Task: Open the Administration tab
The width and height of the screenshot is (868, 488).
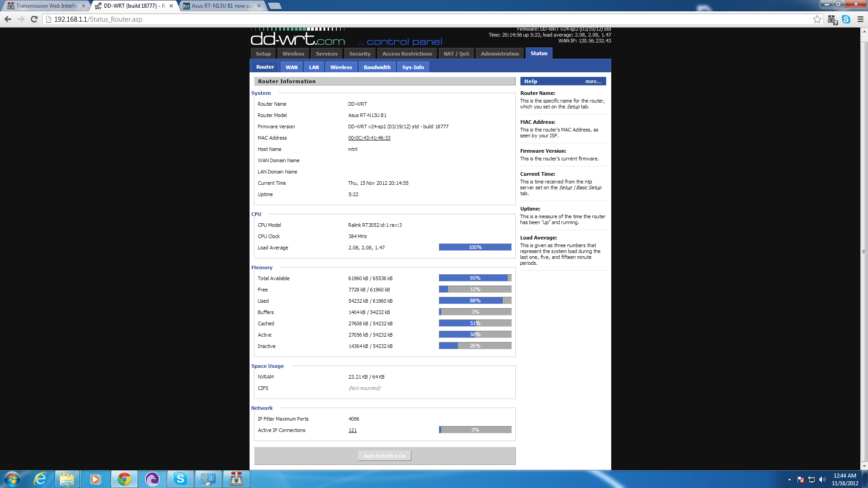Action: tap(500, 54)
